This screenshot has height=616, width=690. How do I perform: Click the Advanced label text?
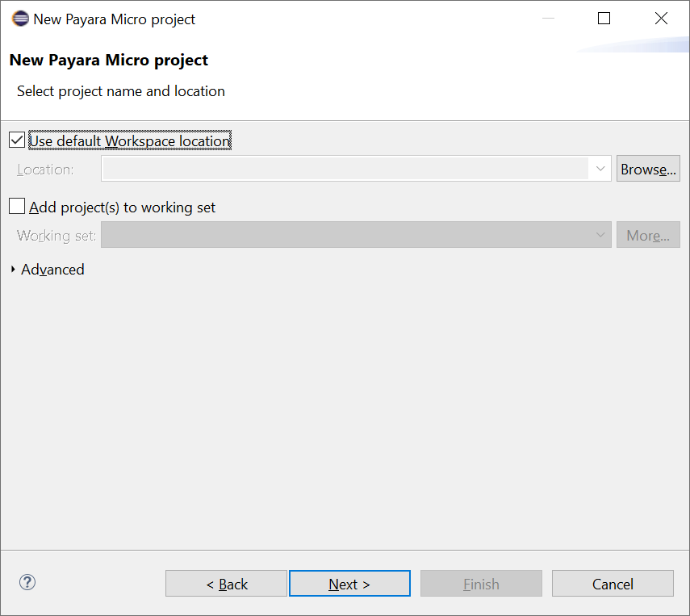pyautogui.click(x=52, y=270)
